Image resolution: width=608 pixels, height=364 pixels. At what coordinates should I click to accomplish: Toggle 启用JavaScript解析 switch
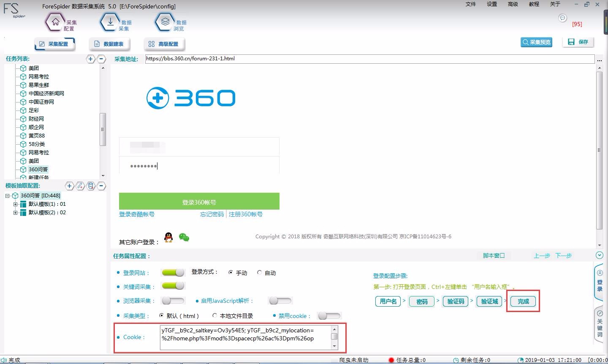point(280,301)
